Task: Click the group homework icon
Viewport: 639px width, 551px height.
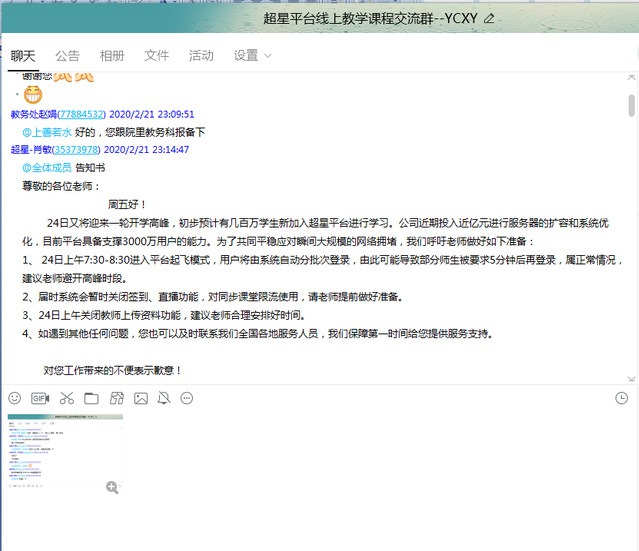Action: [x=116, y=398]
